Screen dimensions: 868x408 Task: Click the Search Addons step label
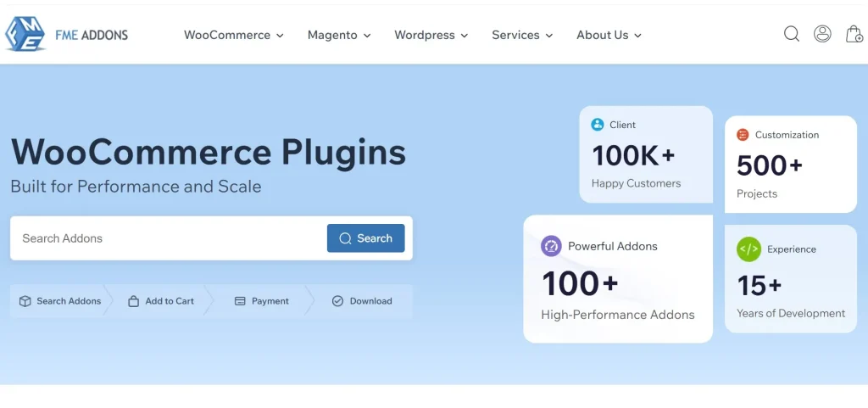tap(69, 301)
